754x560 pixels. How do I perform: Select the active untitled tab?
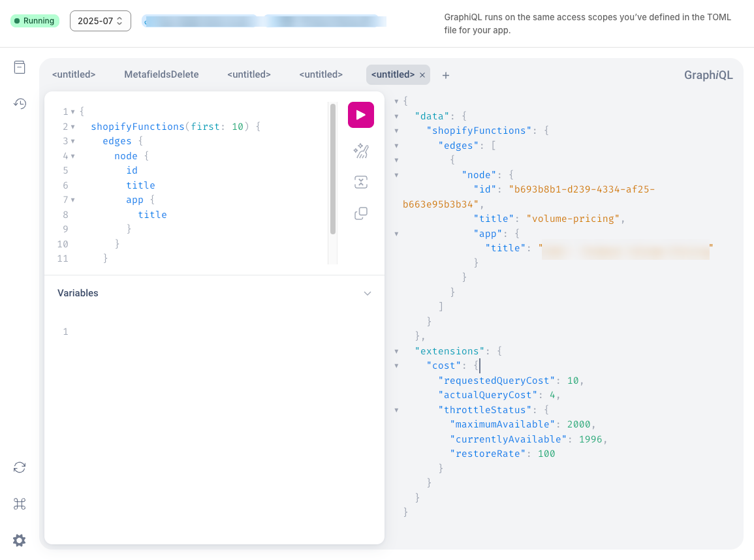[x=393, y=74]
